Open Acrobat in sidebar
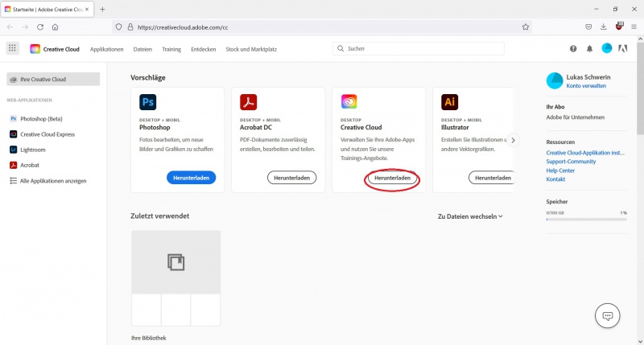The image size is (644, 345). click(25, 166)
